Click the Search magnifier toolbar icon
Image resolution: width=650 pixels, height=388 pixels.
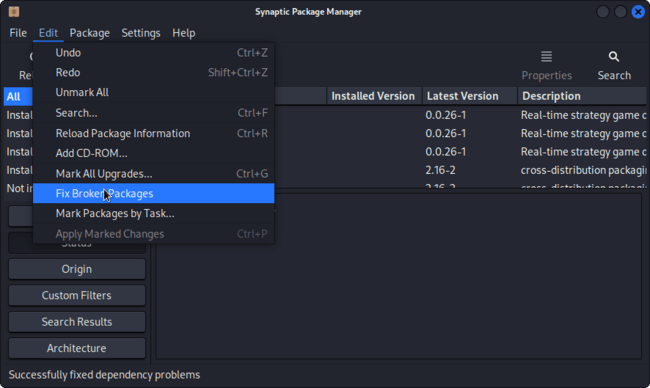[x=614, y=56]
